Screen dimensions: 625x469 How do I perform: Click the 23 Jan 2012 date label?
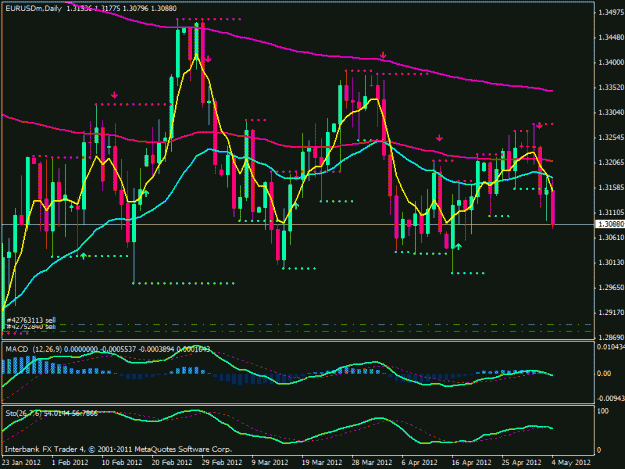point(22,463)
